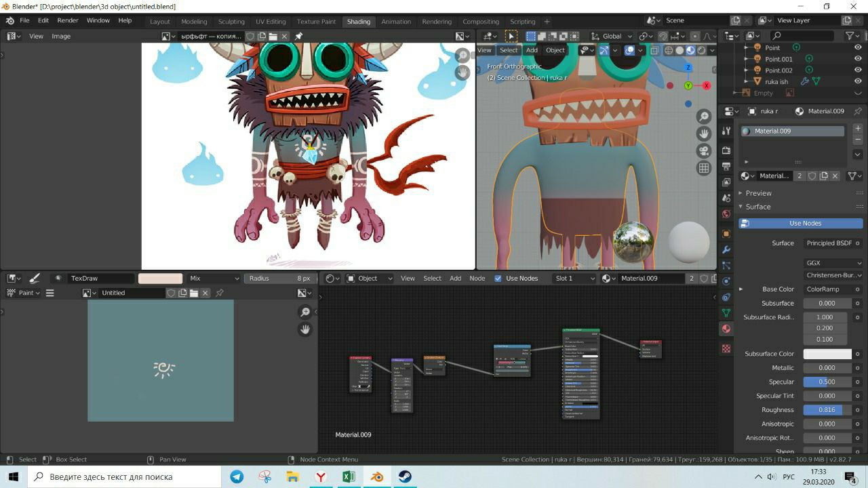Open the Object properties tab icon
The width and height of the screenshot is (868, 488).
pos(726,234)
